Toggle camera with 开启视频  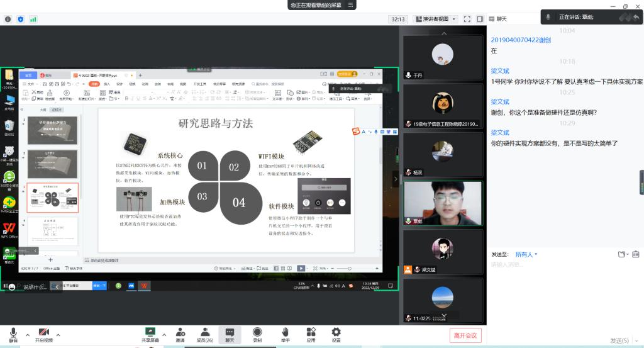[44, 332]
